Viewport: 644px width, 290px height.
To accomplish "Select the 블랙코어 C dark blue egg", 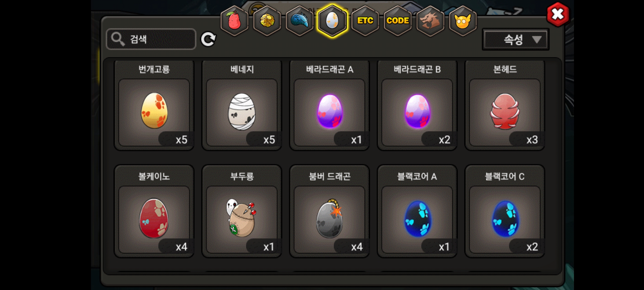I will pyautogui.click(x=505, y=212).
